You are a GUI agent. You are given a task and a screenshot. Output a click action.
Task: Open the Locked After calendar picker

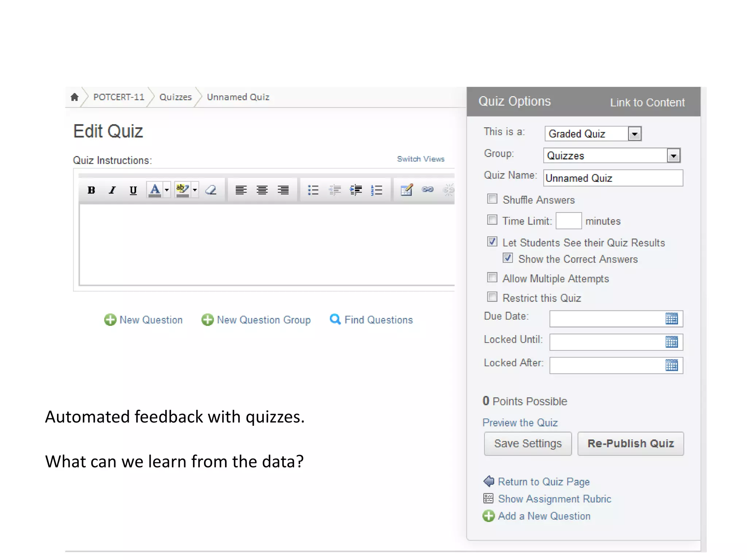click(x=671, y=365)
